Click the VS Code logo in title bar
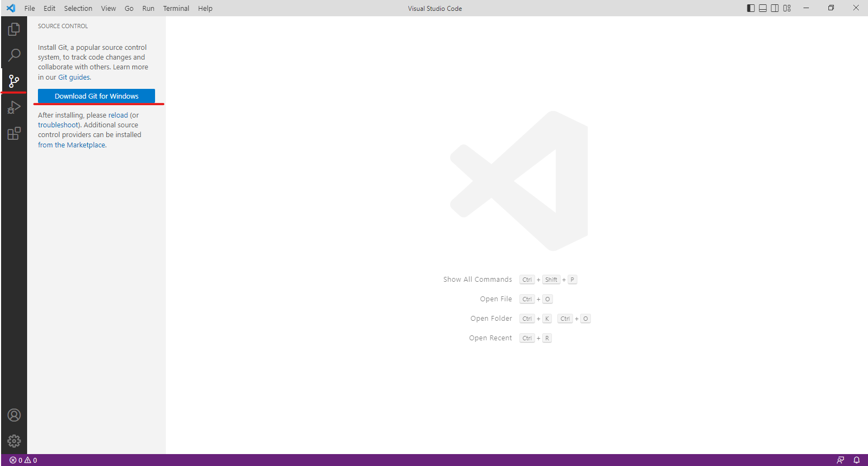 click(11, 8)
